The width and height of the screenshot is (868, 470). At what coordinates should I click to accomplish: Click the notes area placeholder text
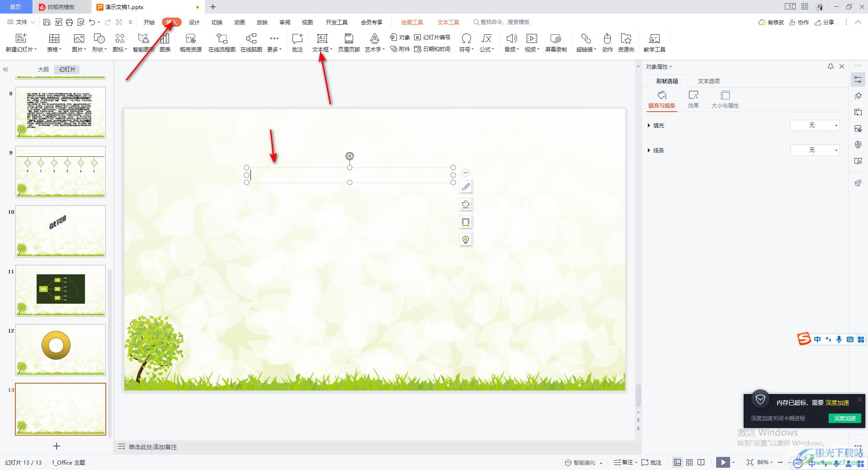152,447
